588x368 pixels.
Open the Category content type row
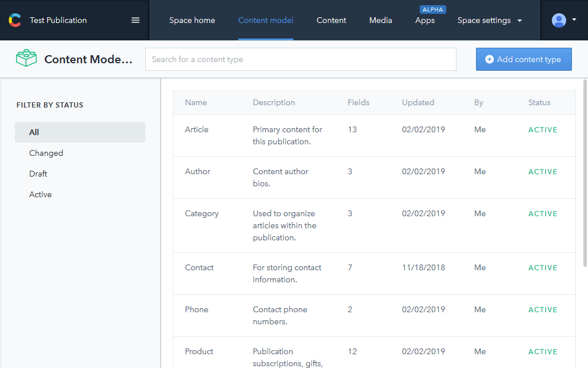pyautogui.click(x=202, y=213)
